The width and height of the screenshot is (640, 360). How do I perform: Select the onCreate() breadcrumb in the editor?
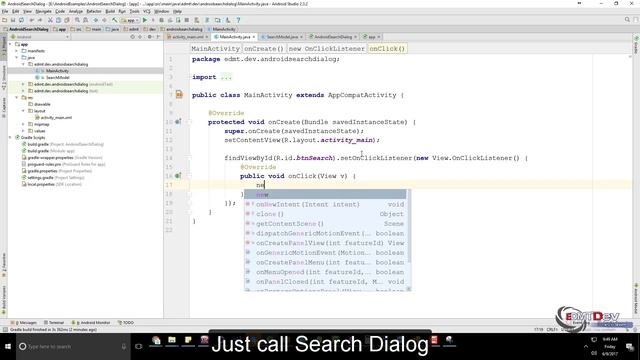pyautogui.click(x=264, y=49)
